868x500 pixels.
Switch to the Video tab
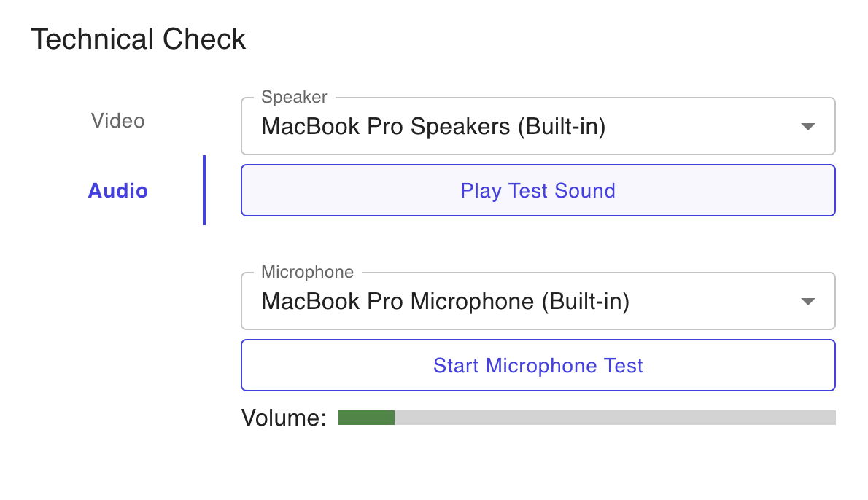tap(118, 121)
